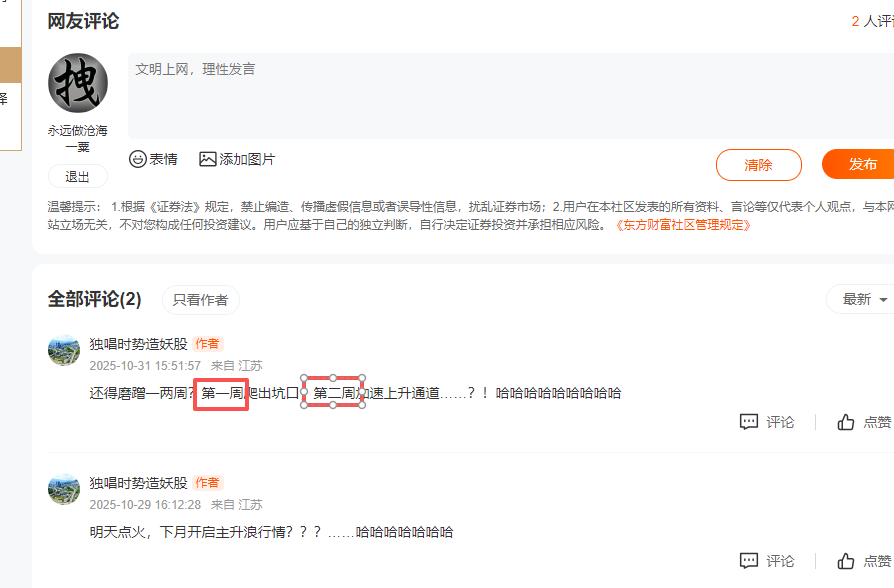Like the 2025-10-31 comment with thumbs-up
The image size is (894, 588).
(x=846, y=422)
